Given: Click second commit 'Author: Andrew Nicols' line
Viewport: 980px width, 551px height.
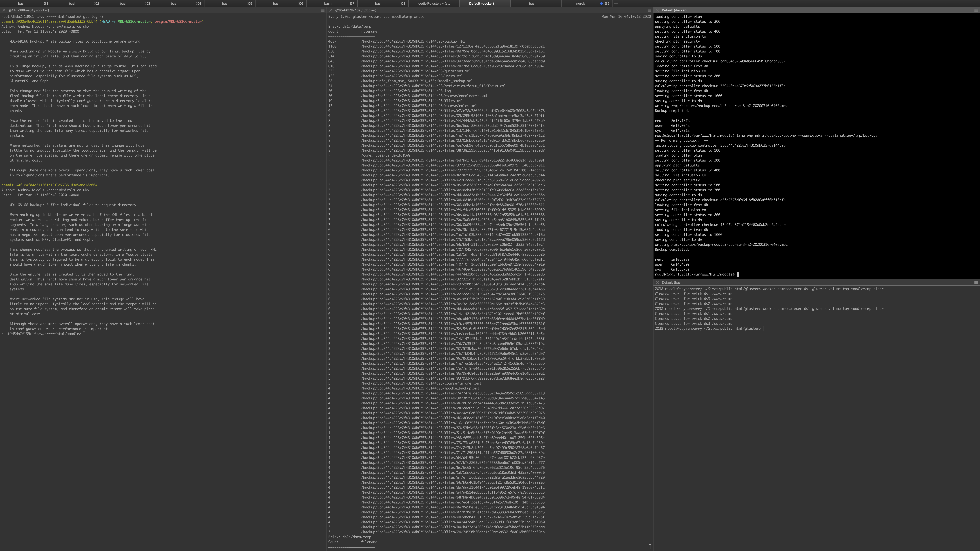Looking at the screenshot, I should point(45,190).
